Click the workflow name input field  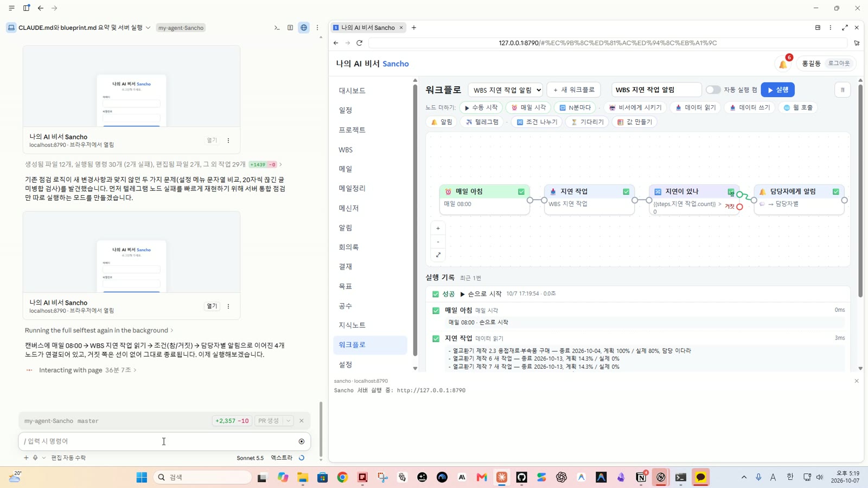(x=656, y=90)
